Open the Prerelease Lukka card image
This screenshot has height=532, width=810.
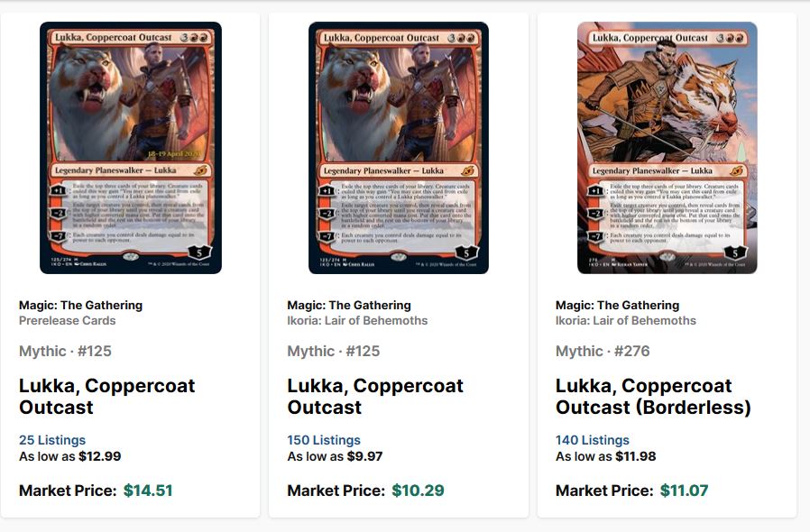(131, 148)
